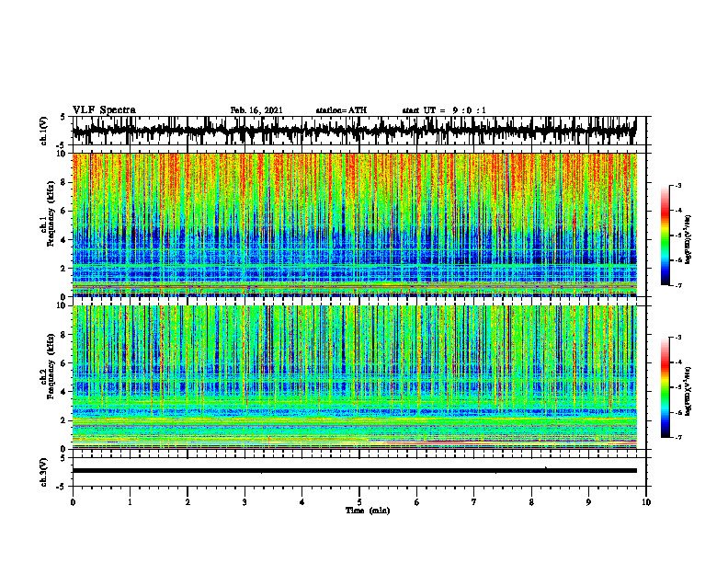The image size is (728, 563).
Task: Click inside the ch.1 spectrogram plot
Action: click(354, 224)
